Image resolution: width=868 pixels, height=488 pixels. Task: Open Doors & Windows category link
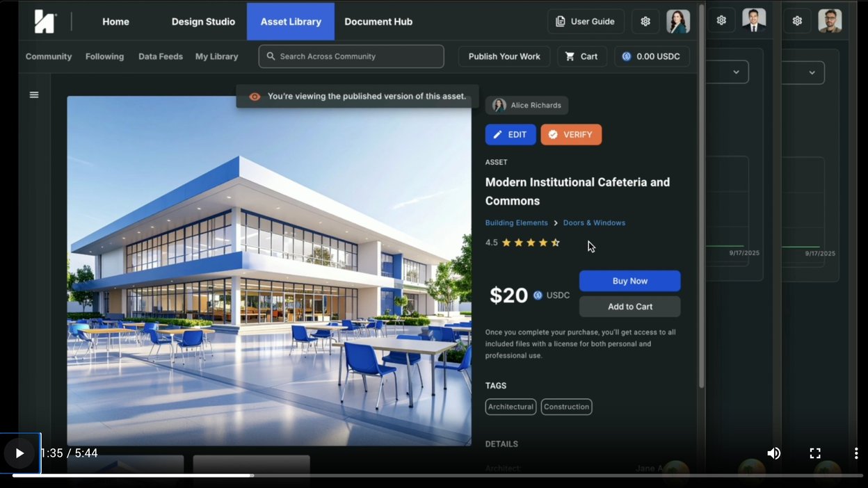(x=594, y=223)
